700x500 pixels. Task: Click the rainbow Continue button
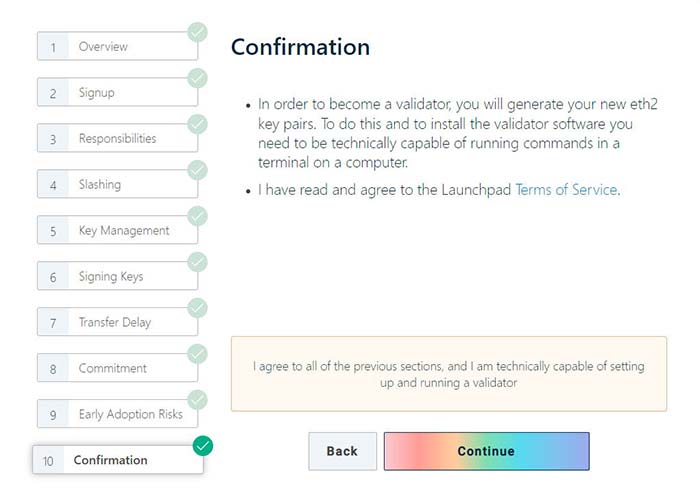tap(486, 451)
